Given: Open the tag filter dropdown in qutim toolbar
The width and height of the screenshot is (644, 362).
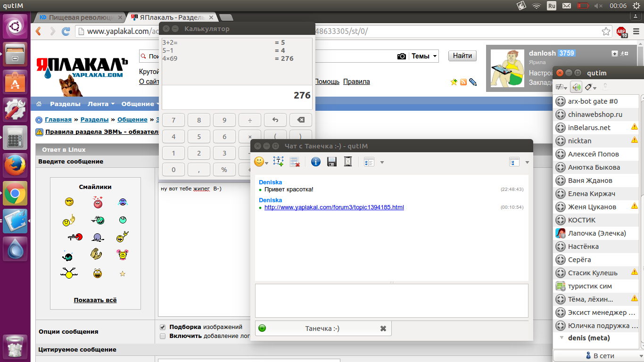Looking at the screenshot, I should click(x=590, y=87).
